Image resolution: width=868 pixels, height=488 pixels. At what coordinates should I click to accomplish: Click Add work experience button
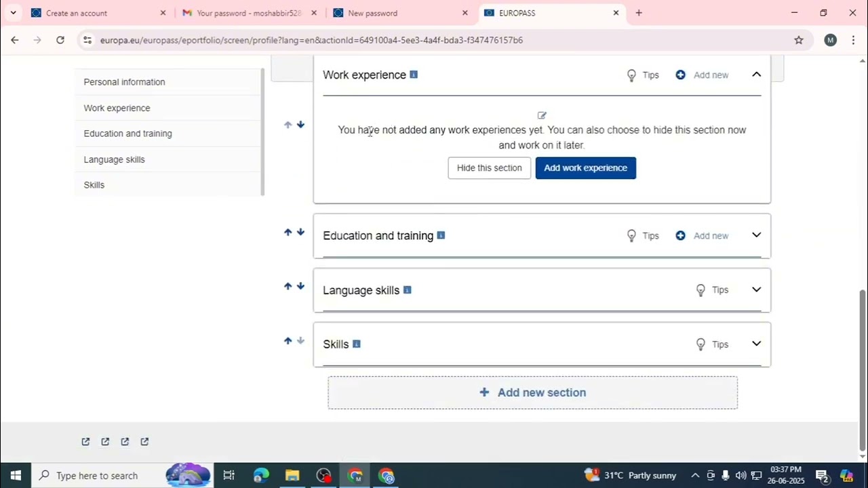click(x=585, y=168)
